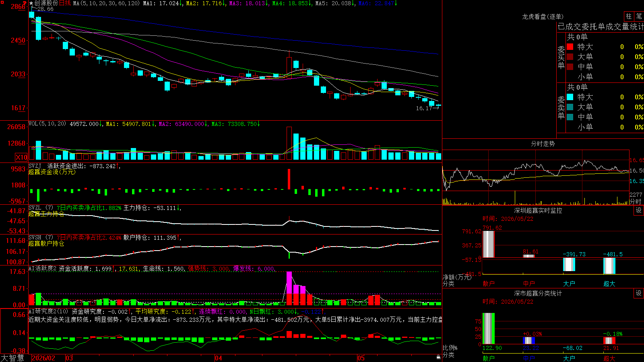
Task: Click the 已成交委托单成交量统计 header
Action: click(x=601, y=27)
